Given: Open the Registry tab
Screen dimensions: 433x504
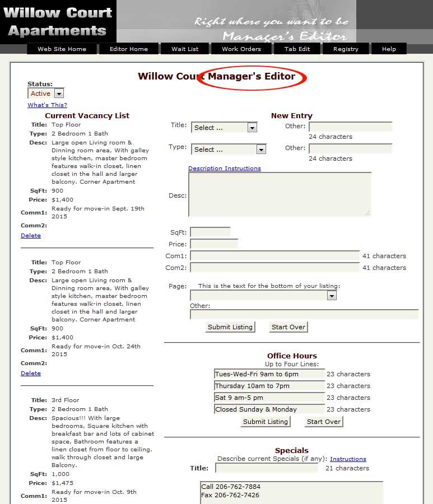Looking at the screenshot, I should (346, 49).
